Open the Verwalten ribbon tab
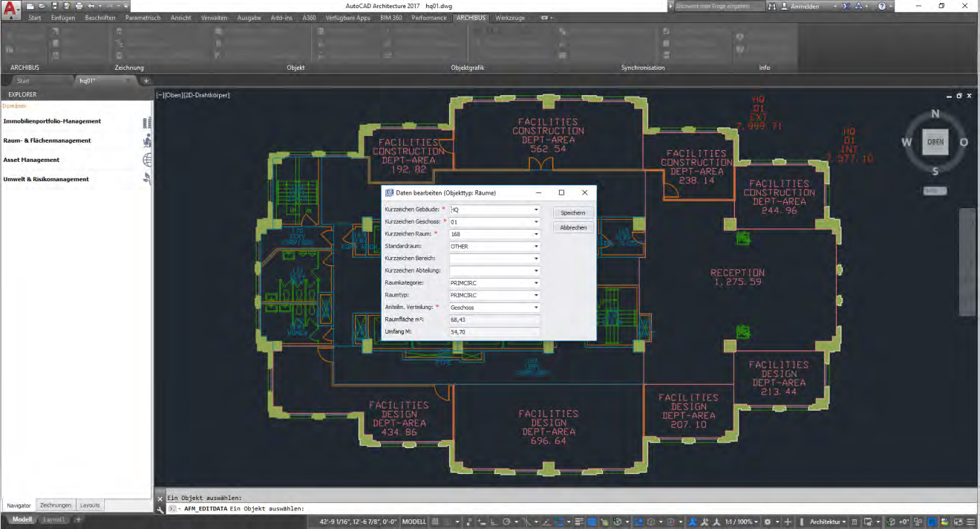The width and height of the screenshot is (980, 529). pyautogui.click(x=214, y=17)
